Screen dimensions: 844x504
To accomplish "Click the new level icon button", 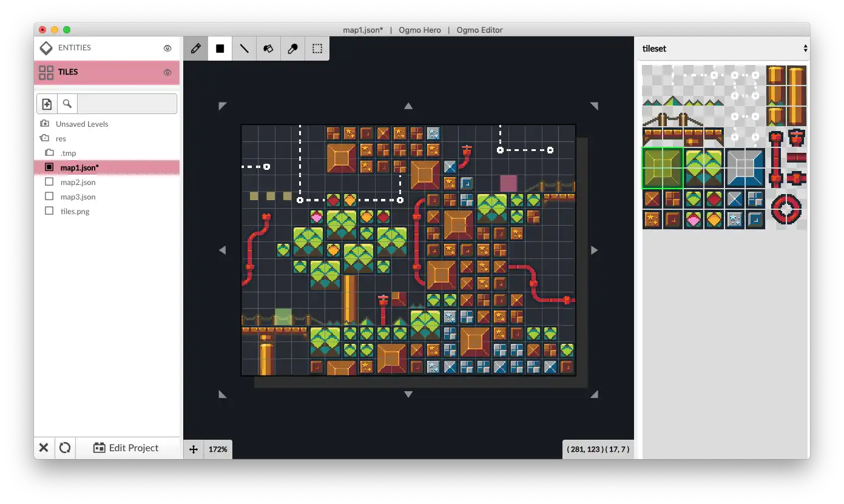I will point(47,104).
